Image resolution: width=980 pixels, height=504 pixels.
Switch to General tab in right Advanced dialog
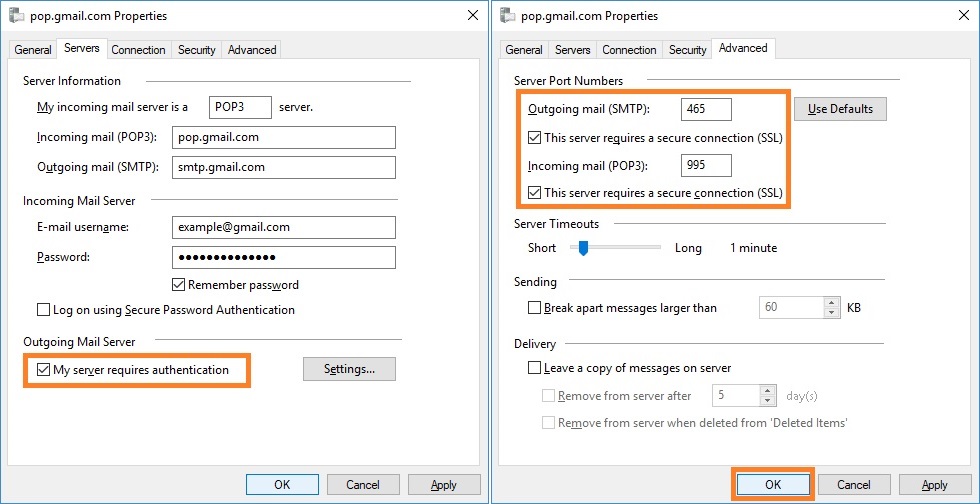point(524,50)
